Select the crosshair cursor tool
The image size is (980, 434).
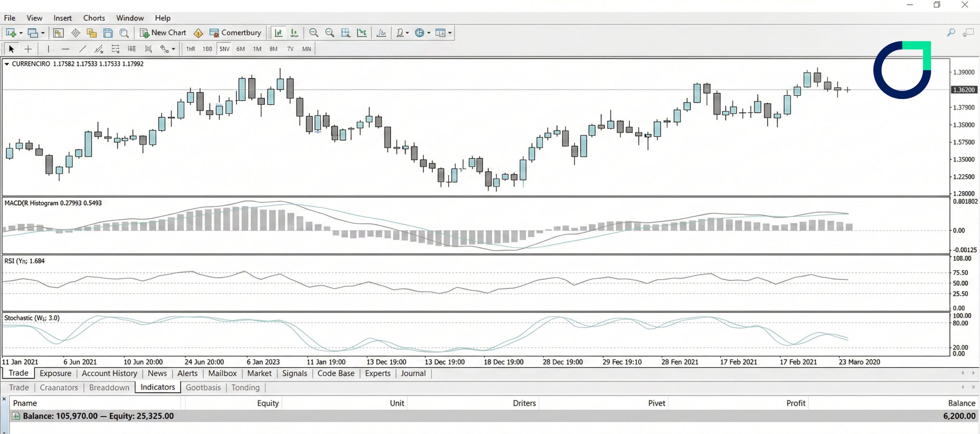(28, 49)
